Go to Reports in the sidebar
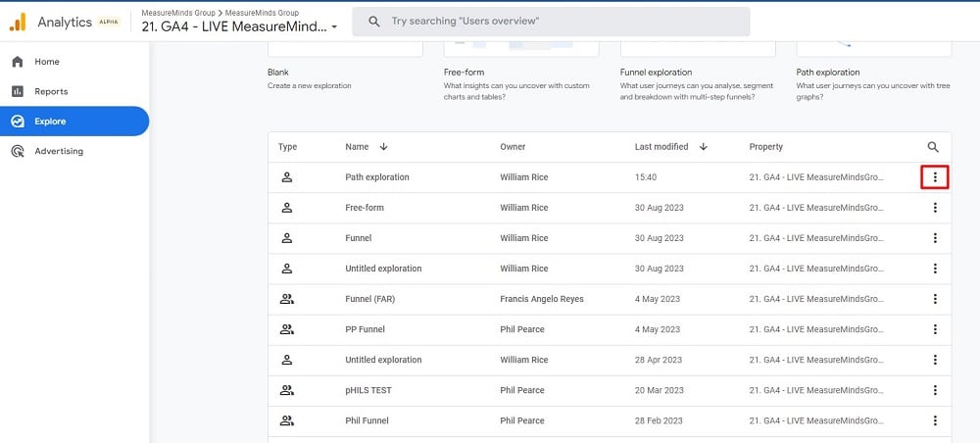Viewport: 980px width, 443px height. coord(51,91)
